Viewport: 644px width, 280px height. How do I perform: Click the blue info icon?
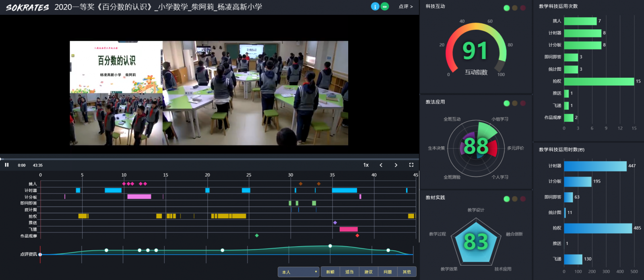point(375,6)
